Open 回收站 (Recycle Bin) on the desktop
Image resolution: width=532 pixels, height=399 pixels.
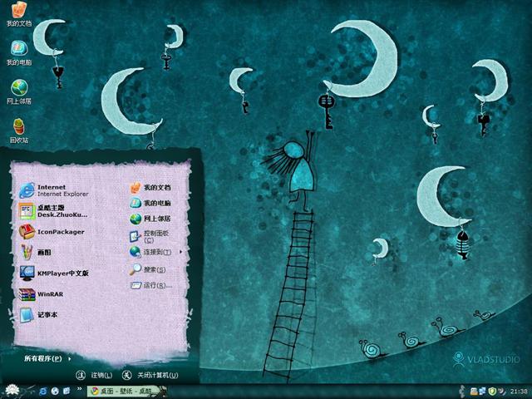tap(18, 131)
